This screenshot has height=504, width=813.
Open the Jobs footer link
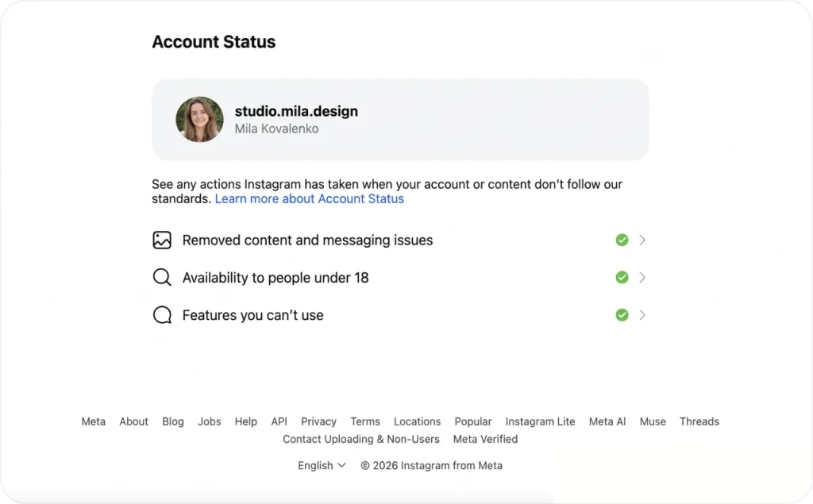point(210,421)
